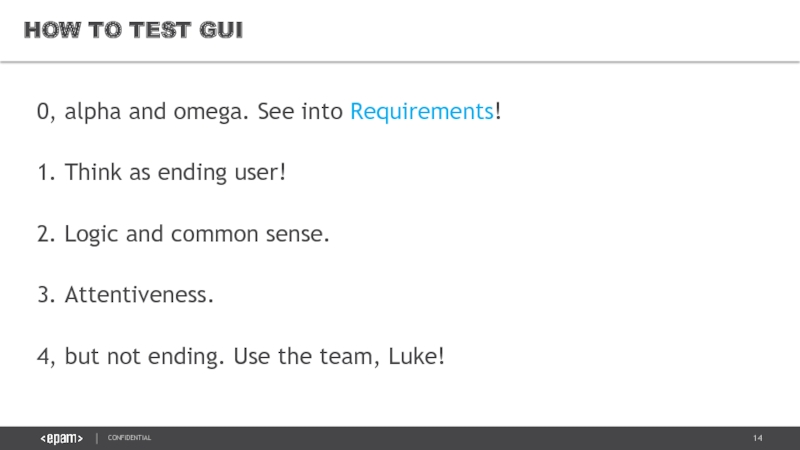
Task: Click the word Luke in last line
Action: coord(414,356)
